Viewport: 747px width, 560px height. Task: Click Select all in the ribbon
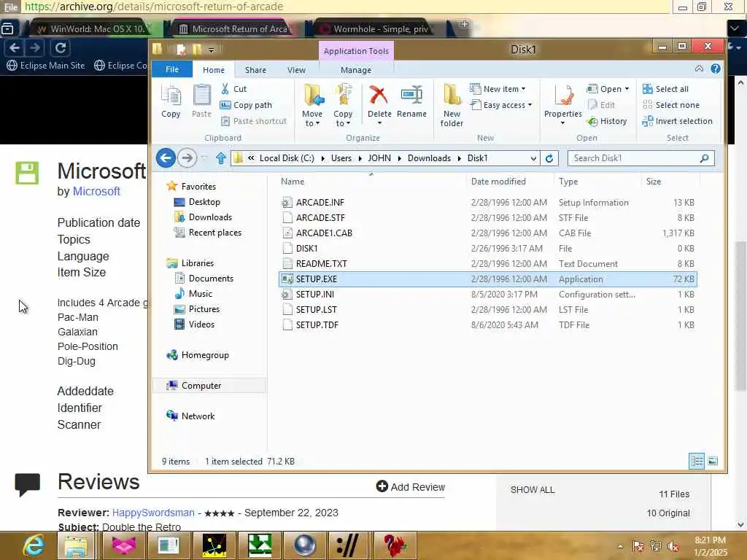665,89
